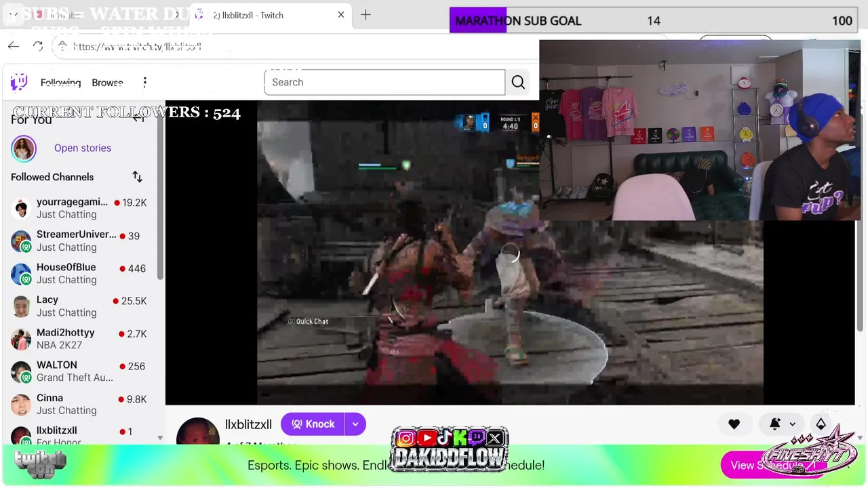Click the Search input field
The width and height of the screenshot is (868, 488).
tap(384, 82)
